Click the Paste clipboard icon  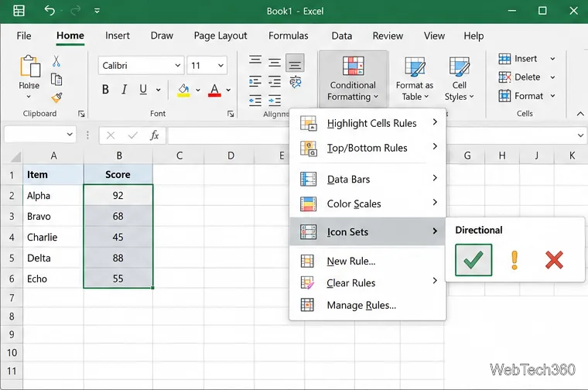click(x=29, y=67)
